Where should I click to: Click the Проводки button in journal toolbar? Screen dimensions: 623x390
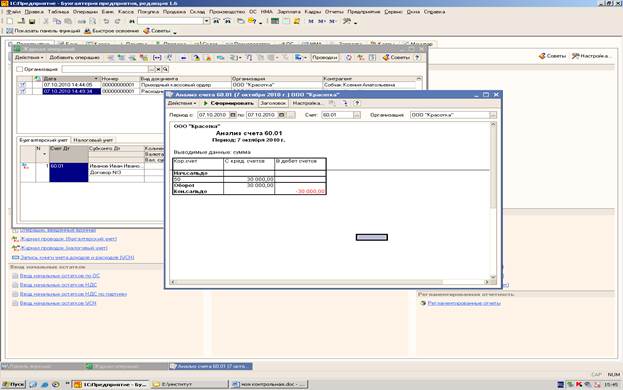(325, 58)
